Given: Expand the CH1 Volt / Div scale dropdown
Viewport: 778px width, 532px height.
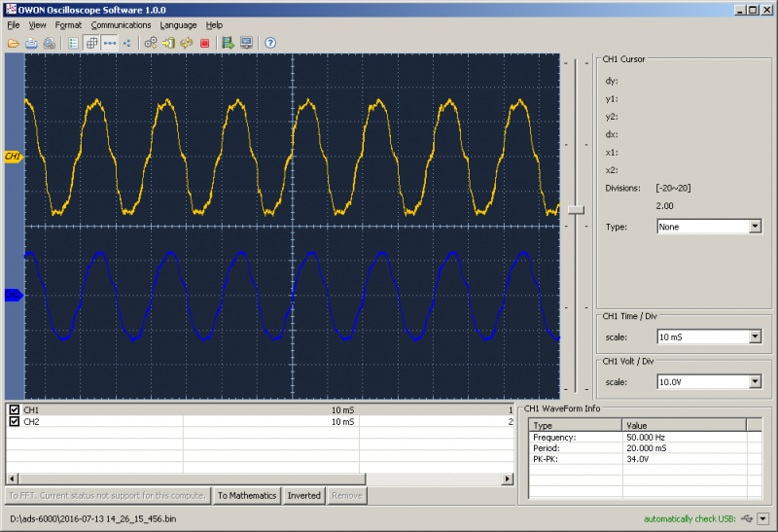Looking at the screenshot, I should (x=755, y=383).
